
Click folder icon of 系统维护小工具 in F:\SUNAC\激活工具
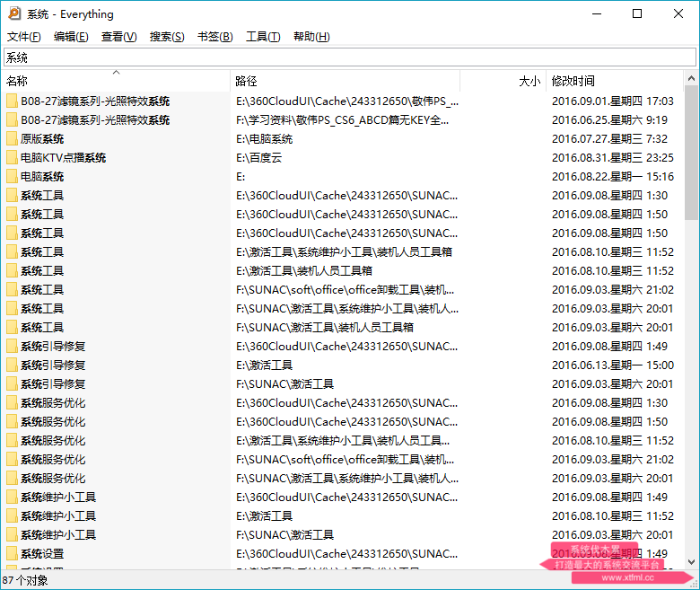[12, 534]
